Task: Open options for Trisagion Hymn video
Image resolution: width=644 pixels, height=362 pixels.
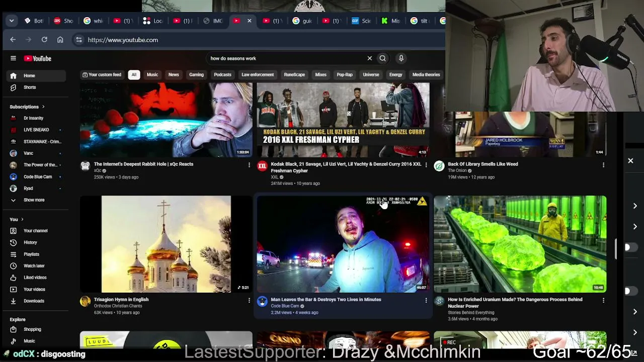Action: tap(249, 300)
